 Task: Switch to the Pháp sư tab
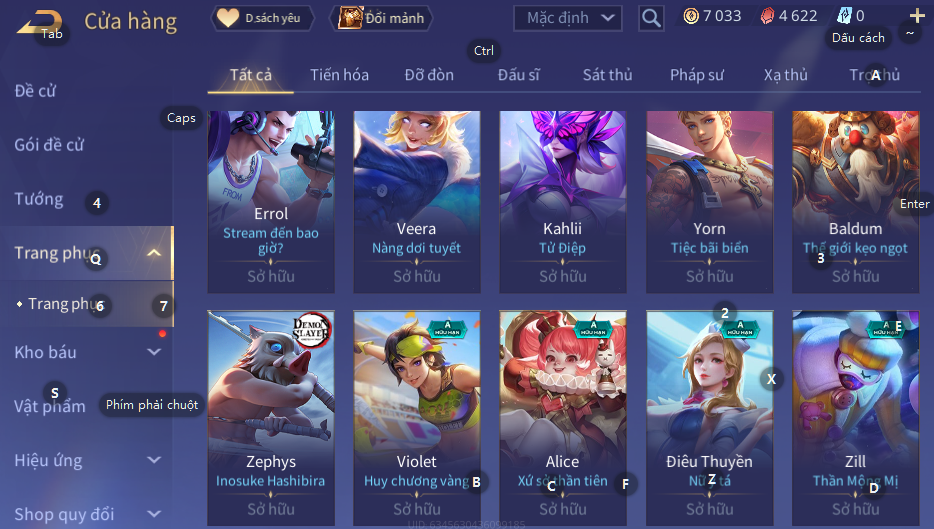pos(696,75)
